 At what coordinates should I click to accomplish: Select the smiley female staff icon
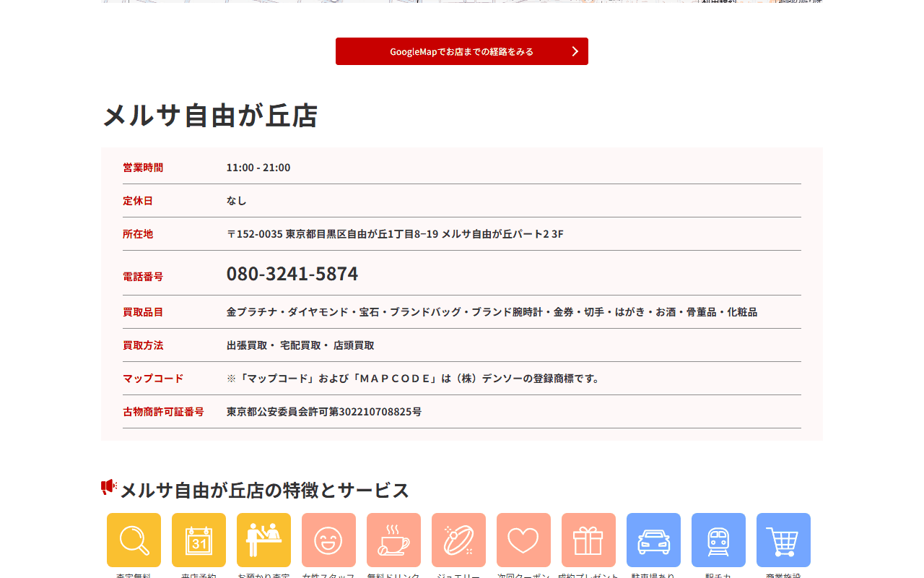[x=328, y=540]
